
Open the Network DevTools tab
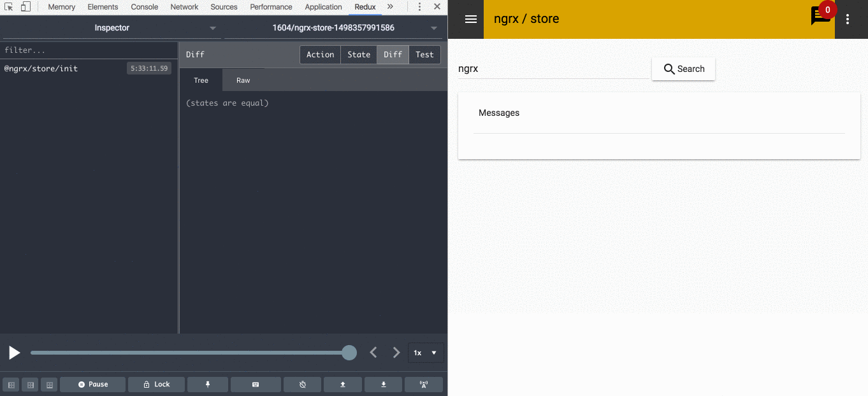coord(184,7)
